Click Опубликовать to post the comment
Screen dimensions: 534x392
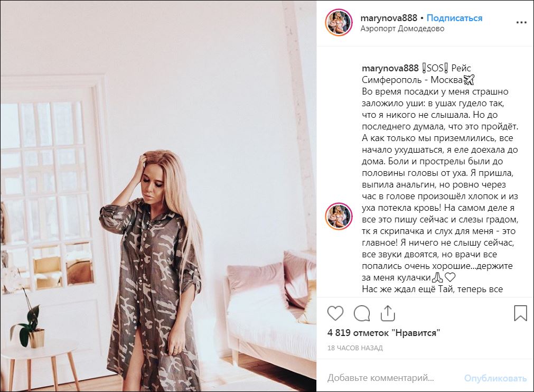(x=495, y=378)
